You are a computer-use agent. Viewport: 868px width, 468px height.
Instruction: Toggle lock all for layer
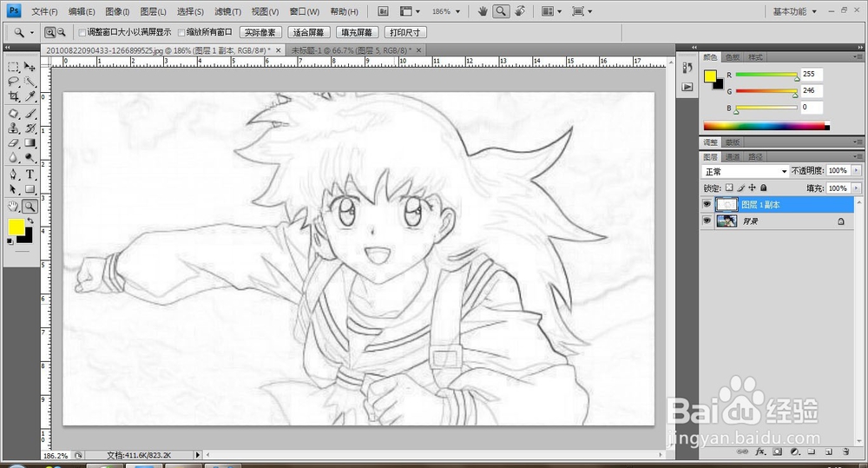[764, 188]
